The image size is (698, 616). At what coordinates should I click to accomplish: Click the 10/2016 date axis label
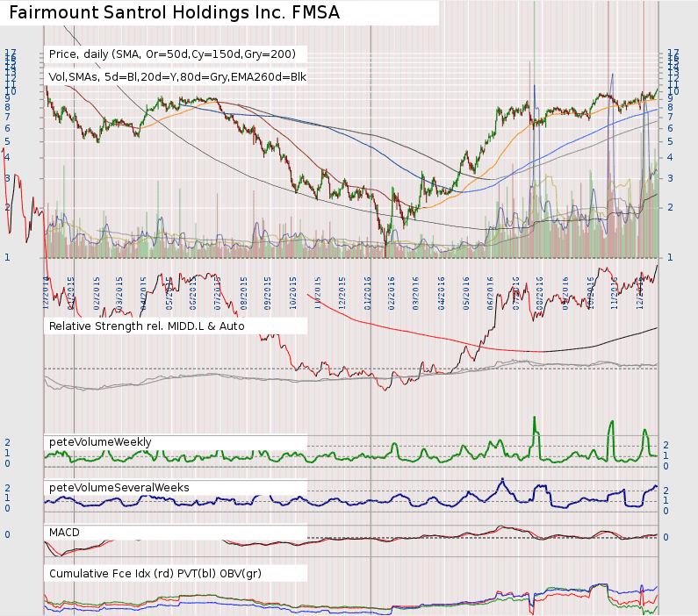click(x=590, y=294)
